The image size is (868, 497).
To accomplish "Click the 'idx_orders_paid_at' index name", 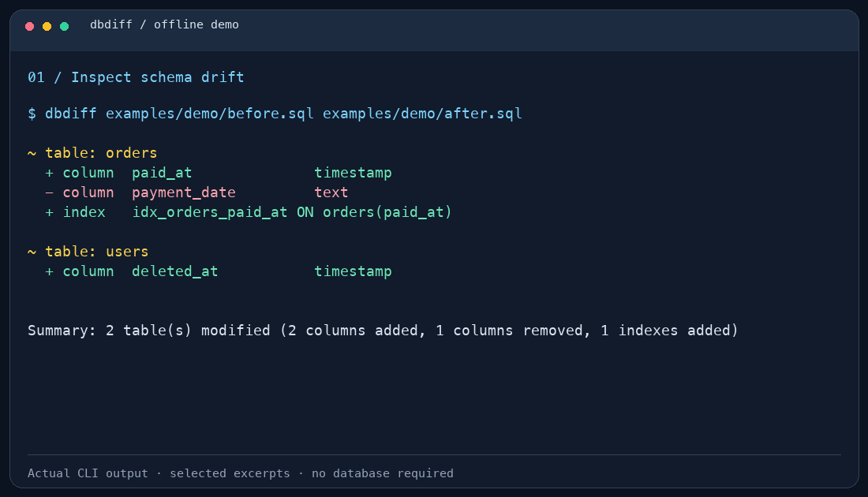I will pyautogui.click(x=210, y=212).
